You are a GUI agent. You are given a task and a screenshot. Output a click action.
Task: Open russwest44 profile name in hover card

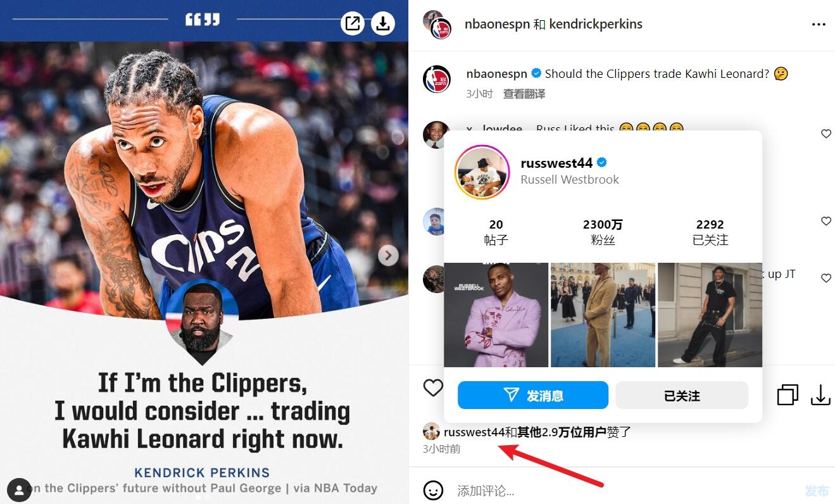tap(556, 163)
